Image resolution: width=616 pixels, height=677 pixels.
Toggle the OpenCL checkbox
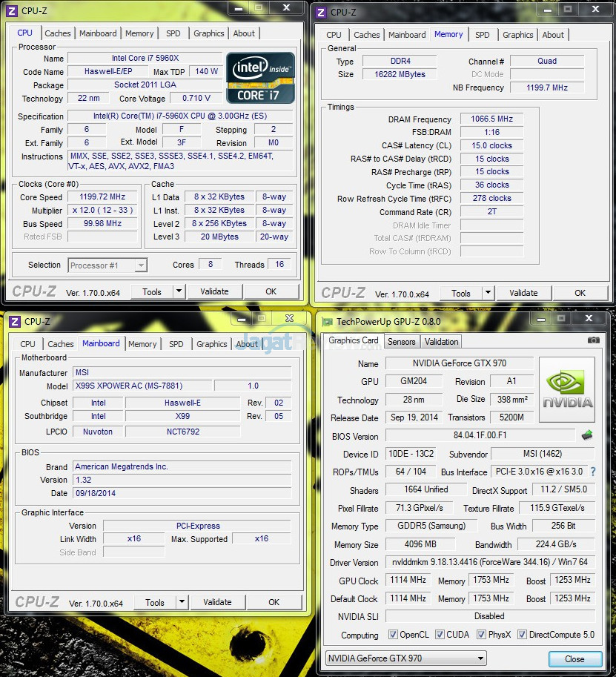[x=393, y=635]
